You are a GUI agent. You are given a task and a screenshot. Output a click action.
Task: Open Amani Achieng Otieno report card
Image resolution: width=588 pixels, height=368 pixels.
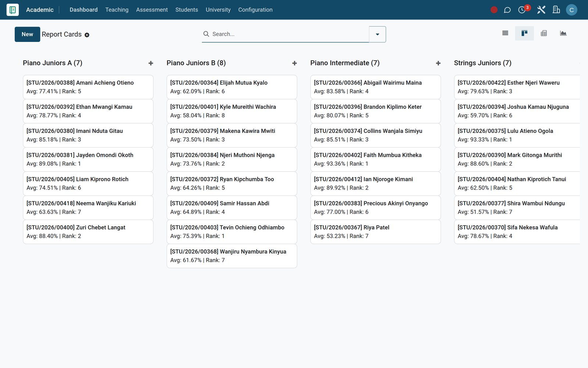pos(88,87)
